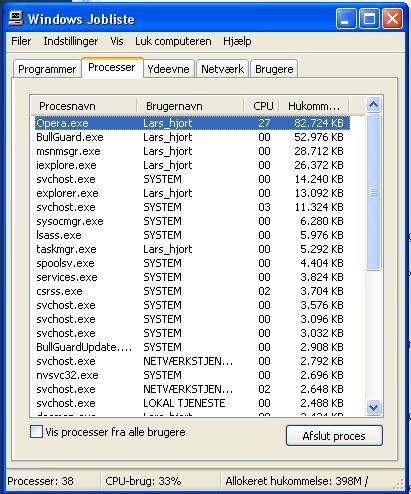This screenshot has width=411, height=494.
Task: Select svchost.exe using 3.096 KB
Action: tap(192, 319)
